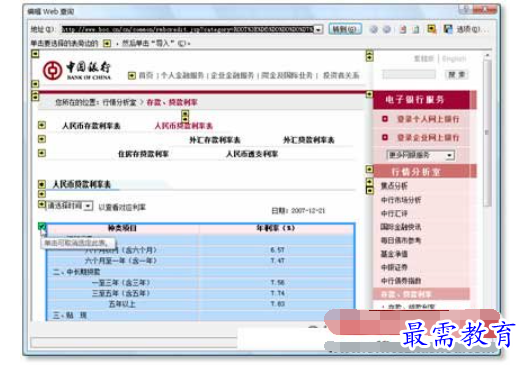Click the 日期: 2007-12-21 text
524x366 pixels.
pos(298,211)
